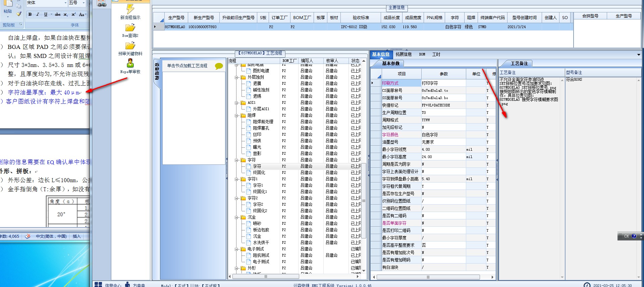The image size is (644, 287).
Task: Click the Paste icon in Word
Action: (7, 4)
